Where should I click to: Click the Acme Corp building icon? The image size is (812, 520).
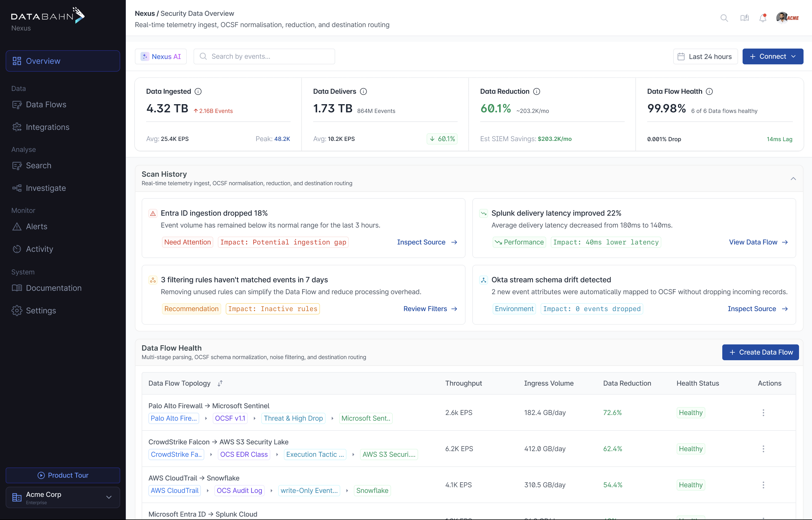point(17,497)
